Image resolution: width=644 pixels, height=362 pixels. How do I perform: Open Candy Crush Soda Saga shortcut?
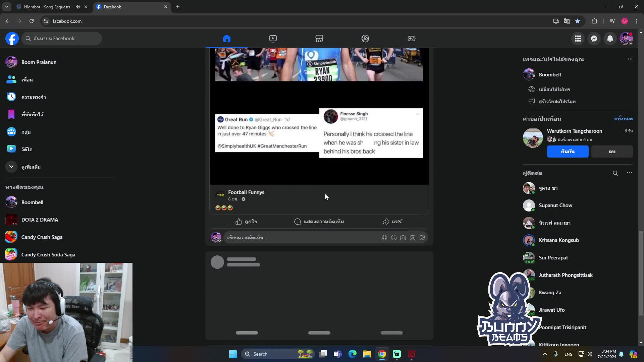tap(60, 255)
